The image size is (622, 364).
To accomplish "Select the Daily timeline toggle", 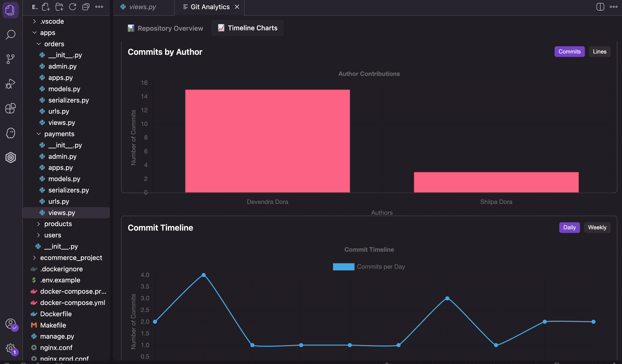I will pos(569,227).
